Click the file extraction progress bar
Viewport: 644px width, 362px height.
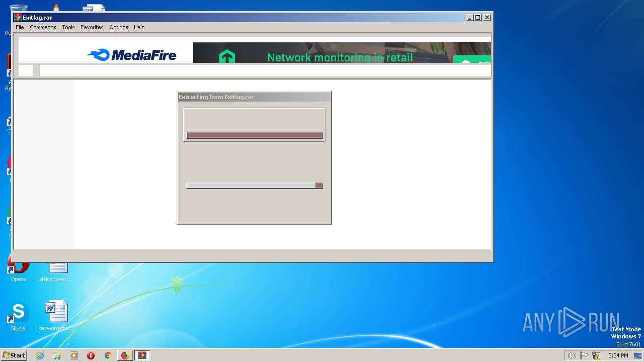point(255,135)
